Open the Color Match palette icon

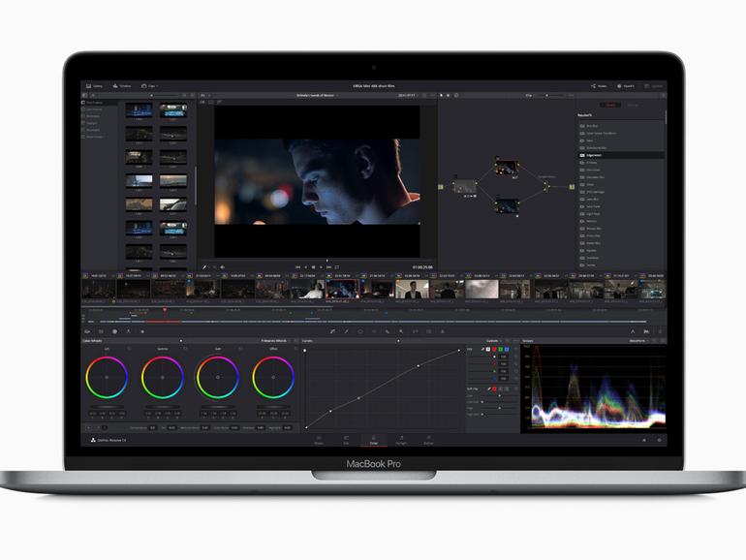click(101, 331)
